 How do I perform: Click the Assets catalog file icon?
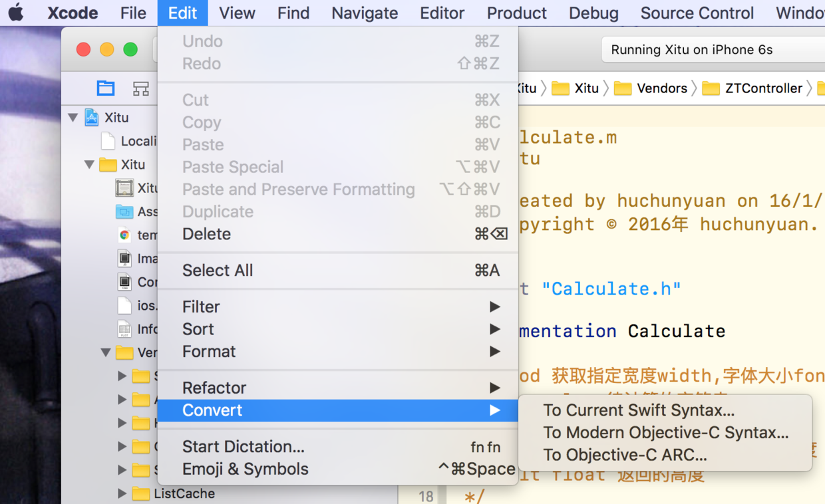(124, 211)
